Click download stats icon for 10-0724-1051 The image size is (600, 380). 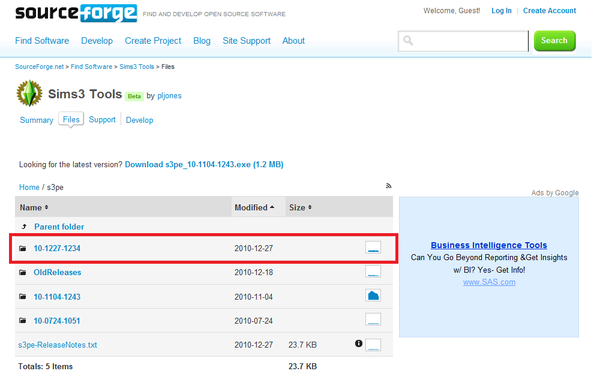[x=373, y=320]
